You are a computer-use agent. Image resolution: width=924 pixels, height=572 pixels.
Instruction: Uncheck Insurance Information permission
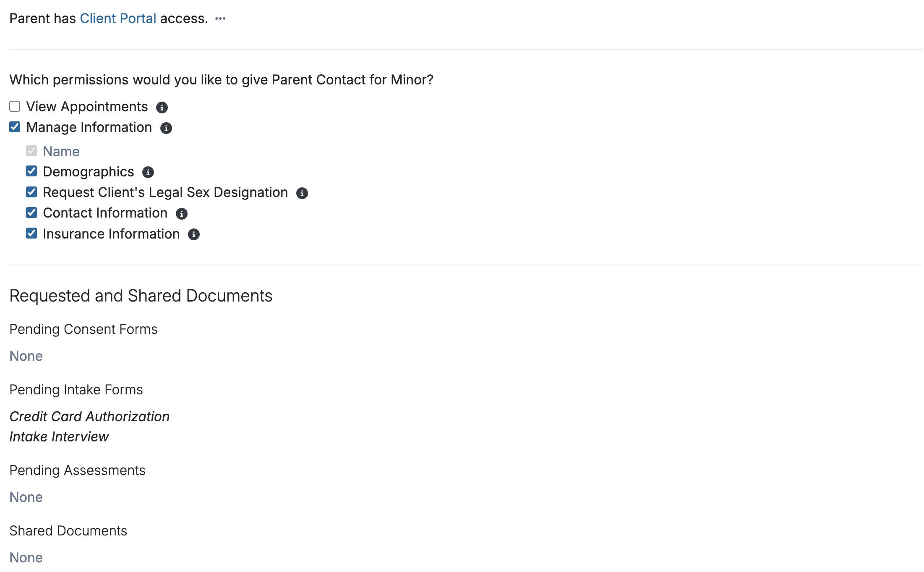pos(31,234)
